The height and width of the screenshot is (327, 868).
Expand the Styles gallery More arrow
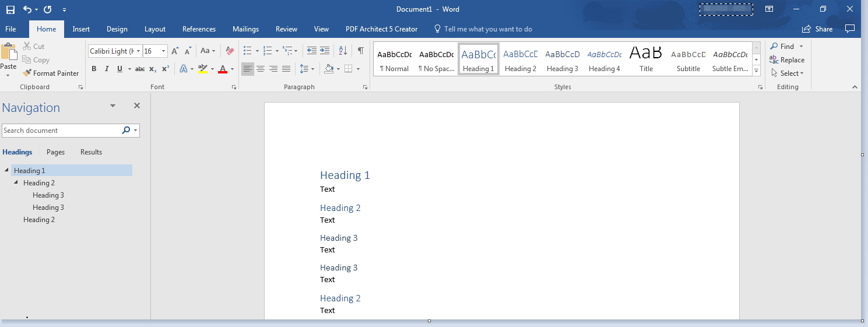tap(757, 71)
